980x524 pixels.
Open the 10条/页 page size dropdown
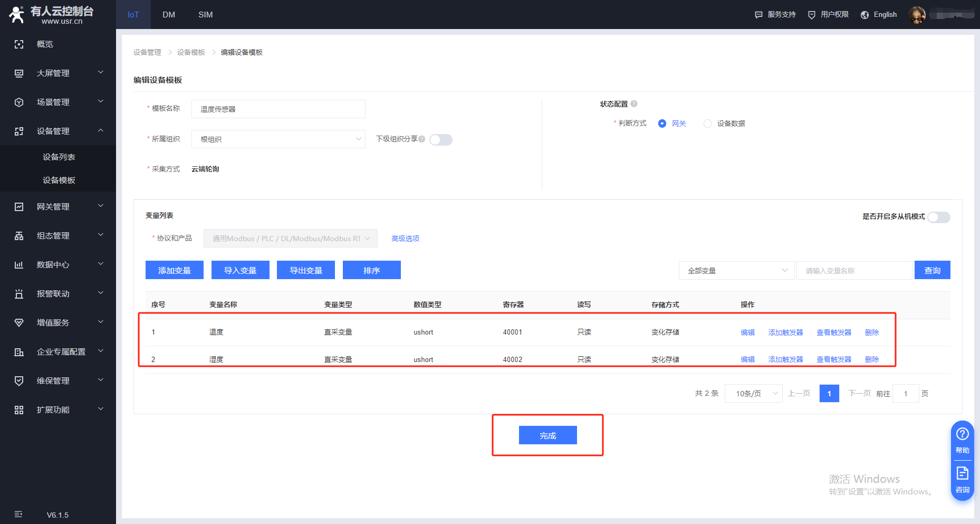(x=753, y=394)
